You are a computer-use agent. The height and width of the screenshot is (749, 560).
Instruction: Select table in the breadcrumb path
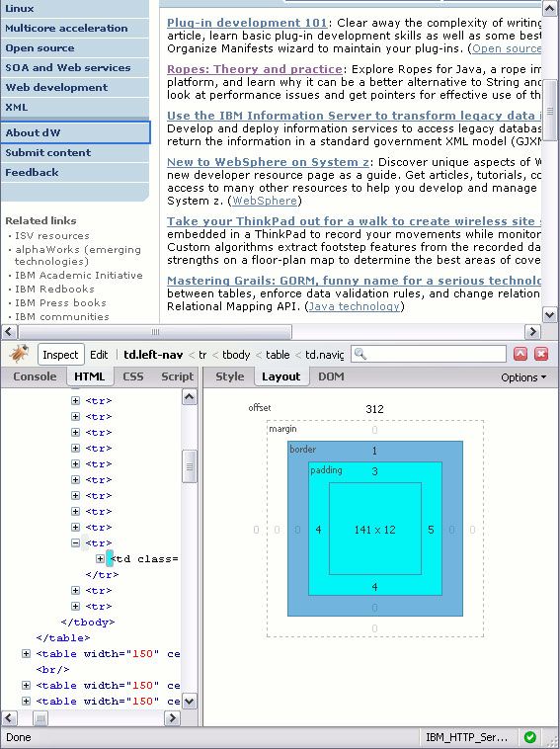[x=278, y=355]
